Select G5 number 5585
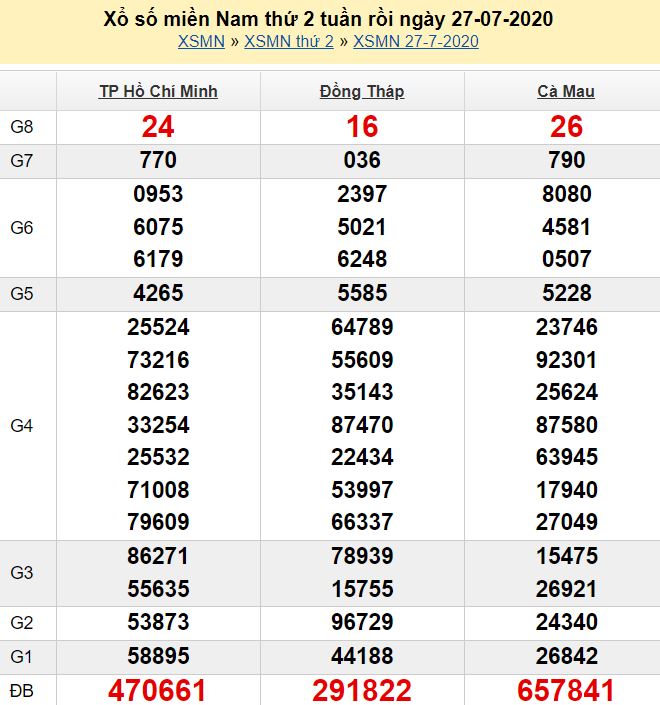The height and width of the screenshot is (705, 660). point(362,293)
